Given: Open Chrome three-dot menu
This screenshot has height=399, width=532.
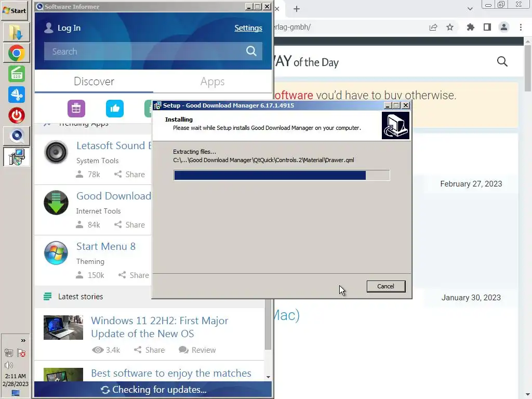Looking at the screenshot, I should (521, 27).
